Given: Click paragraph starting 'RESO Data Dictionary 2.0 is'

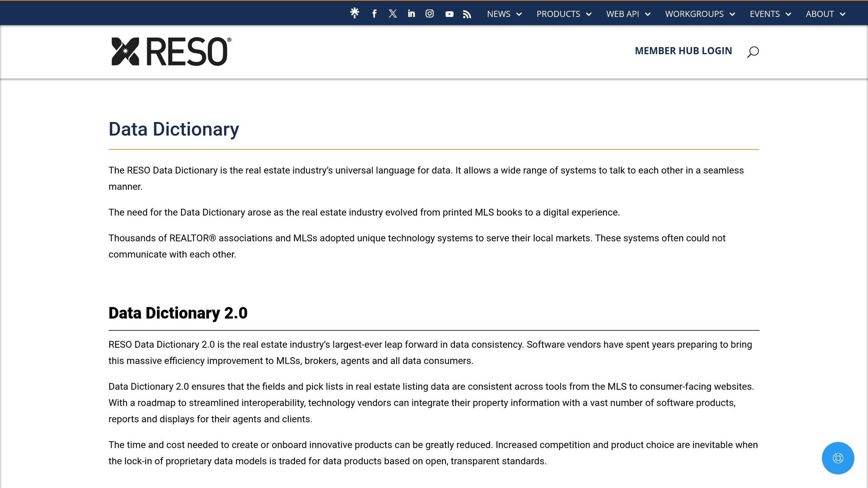Looking at the screenshot, I should pyautogui.click(x=430, y=352).
